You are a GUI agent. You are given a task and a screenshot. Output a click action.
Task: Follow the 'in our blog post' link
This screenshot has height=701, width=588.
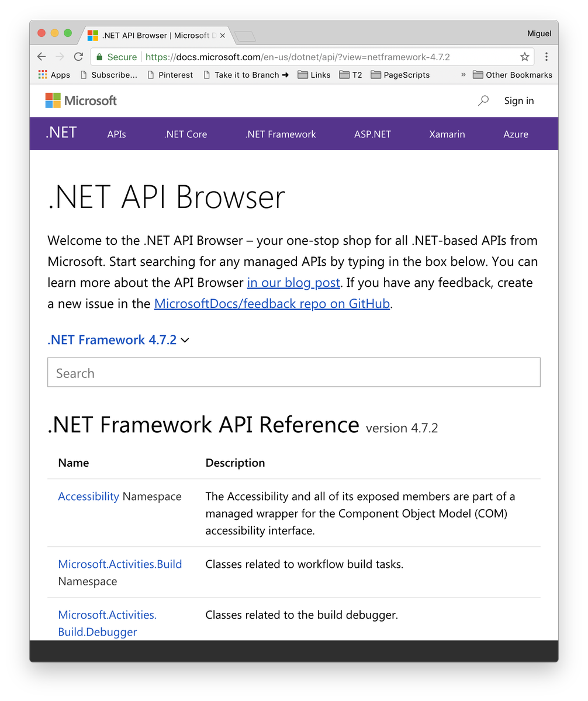(293, 283)
